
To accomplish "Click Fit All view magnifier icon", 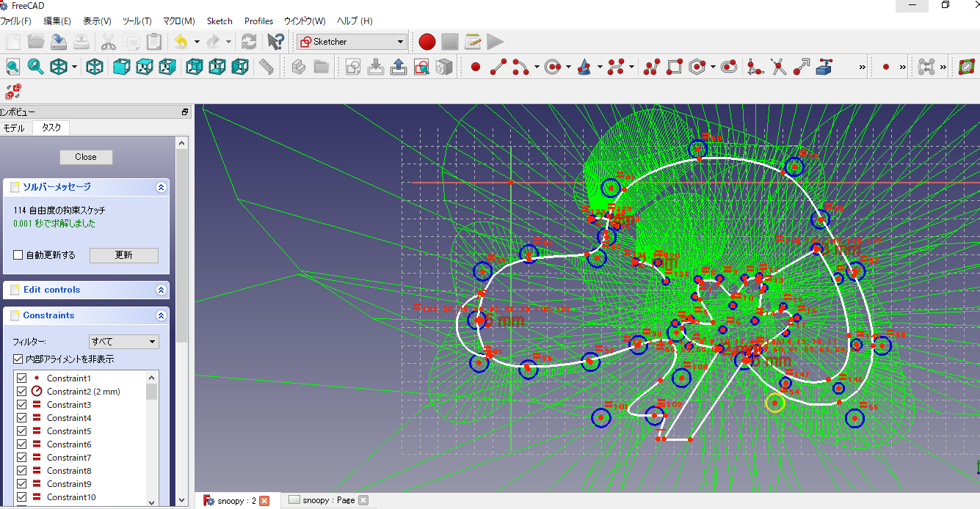I will pos(13,67).
